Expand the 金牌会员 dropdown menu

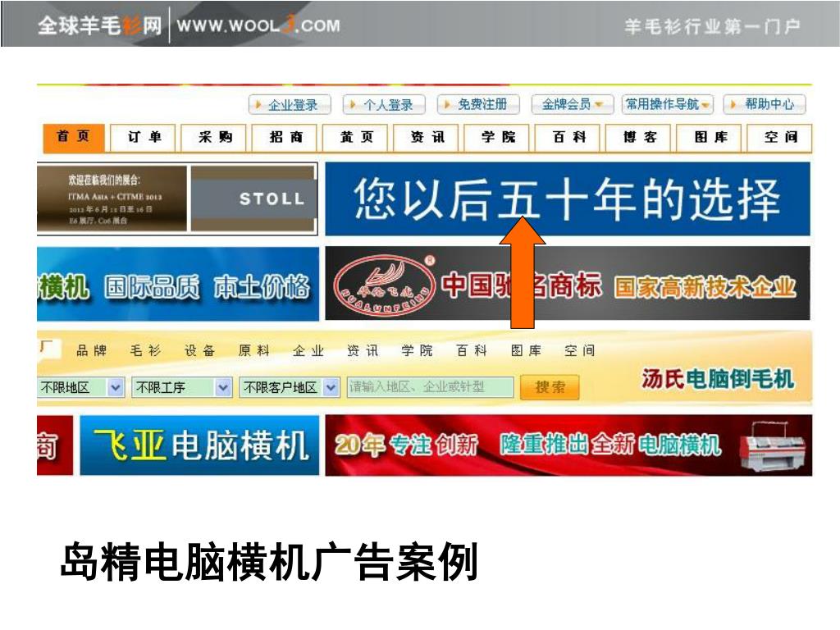[572, 104]
